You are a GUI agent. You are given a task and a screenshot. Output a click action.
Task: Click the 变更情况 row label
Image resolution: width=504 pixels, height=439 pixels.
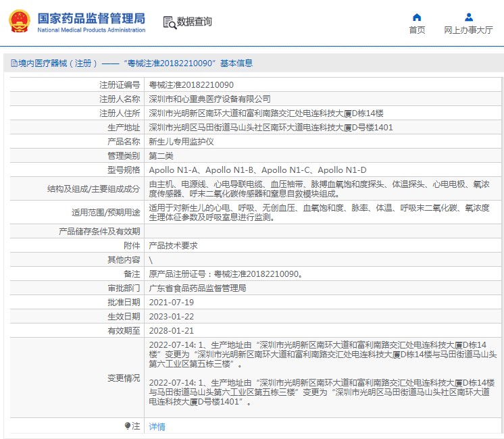point(124,378)
